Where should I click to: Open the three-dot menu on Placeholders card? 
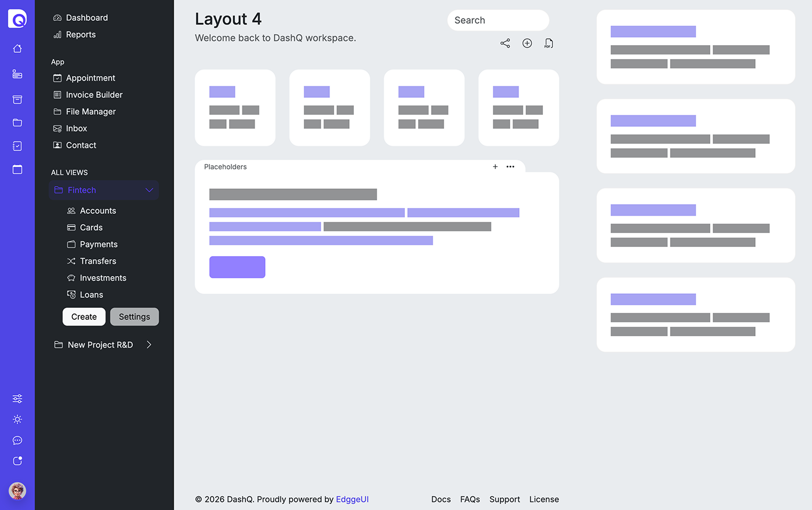tap(510, 167)
